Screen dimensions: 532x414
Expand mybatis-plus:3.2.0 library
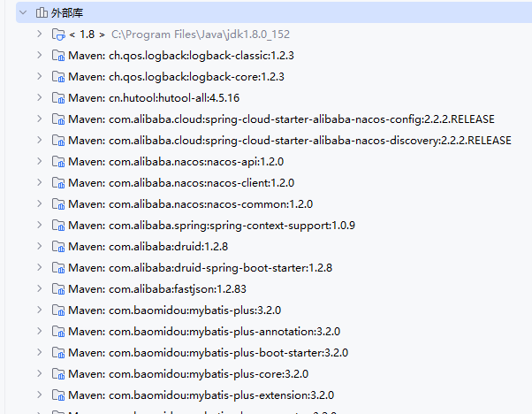40,310
